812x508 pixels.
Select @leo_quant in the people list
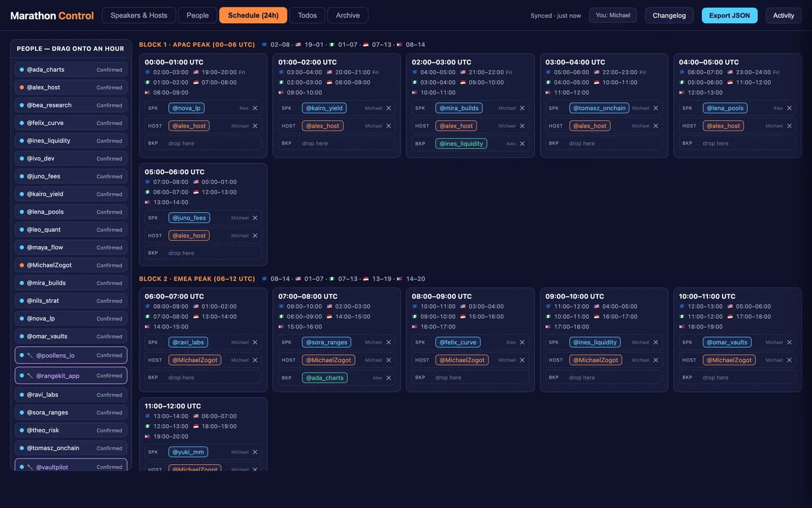point(71,230)
